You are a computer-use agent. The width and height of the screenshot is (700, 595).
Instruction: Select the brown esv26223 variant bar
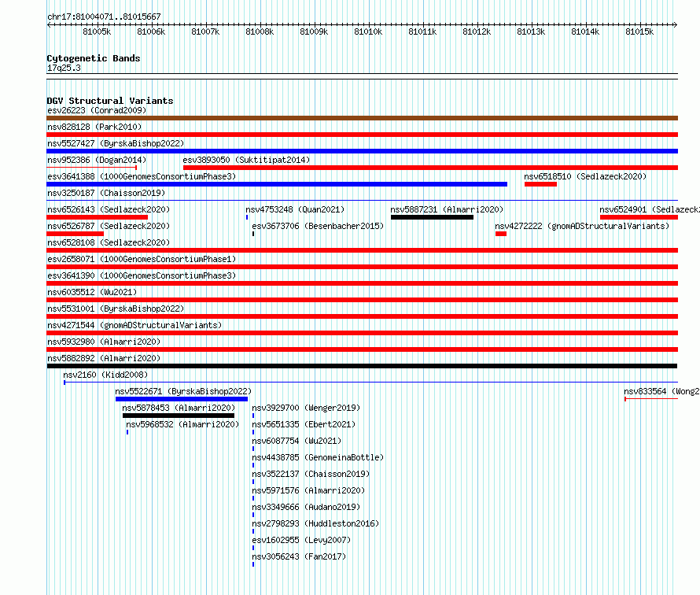(x=362, y=118)
